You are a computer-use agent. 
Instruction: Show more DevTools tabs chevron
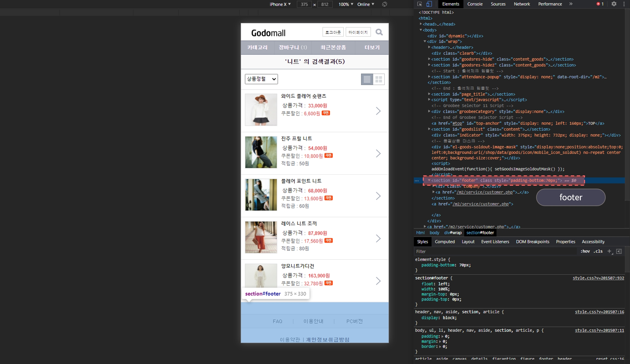click(571, 4)
